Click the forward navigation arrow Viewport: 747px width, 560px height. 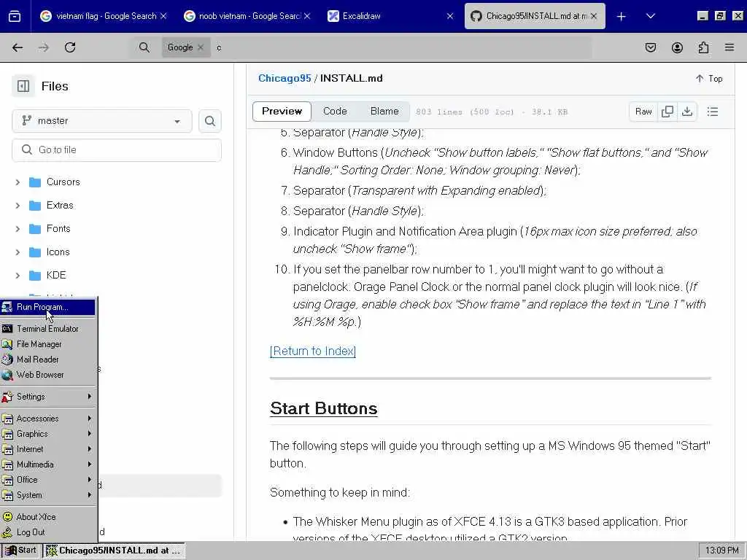tap(44, 47)
